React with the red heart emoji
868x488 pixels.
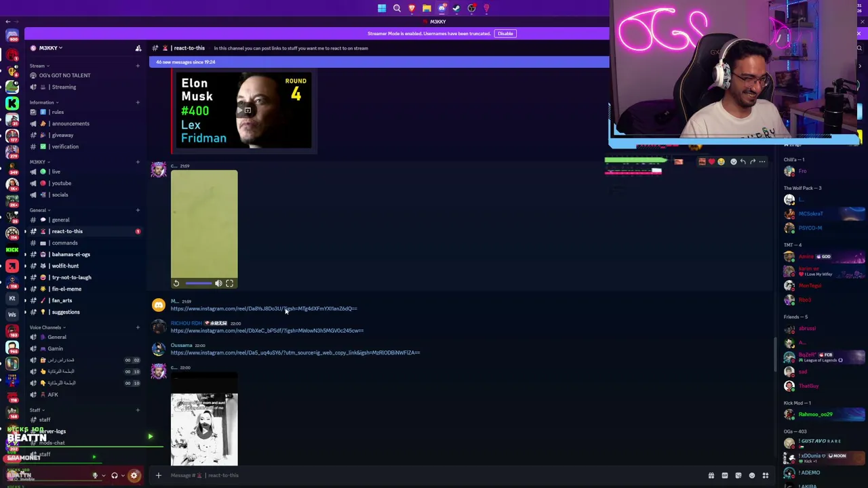[x=711, y=162]
